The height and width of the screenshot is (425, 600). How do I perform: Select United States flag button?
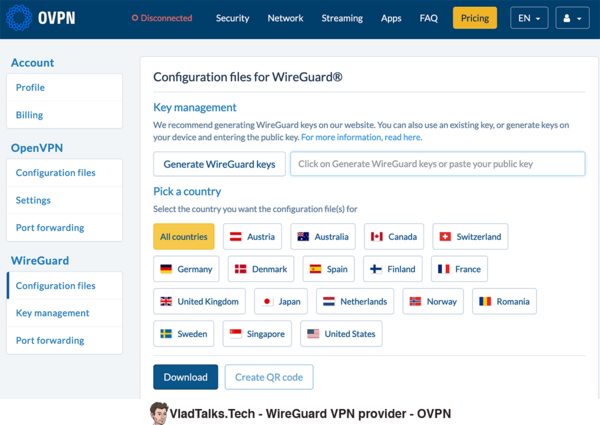coord(341,334)
